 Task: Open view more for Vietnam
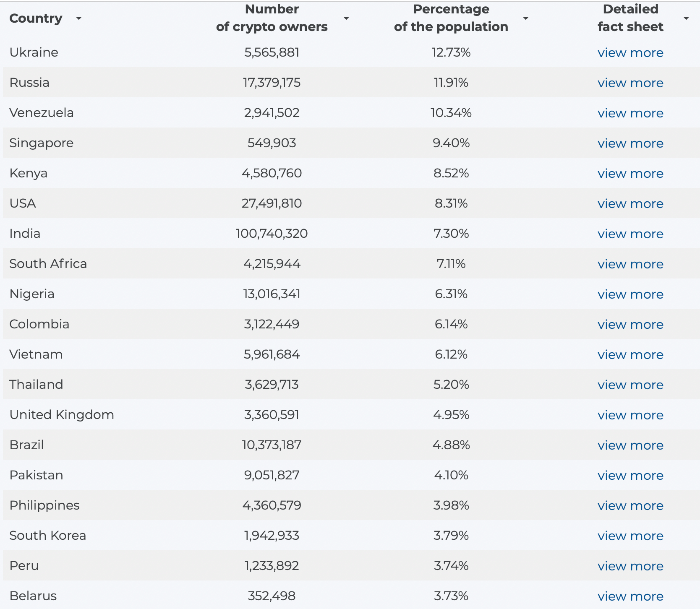630,355
